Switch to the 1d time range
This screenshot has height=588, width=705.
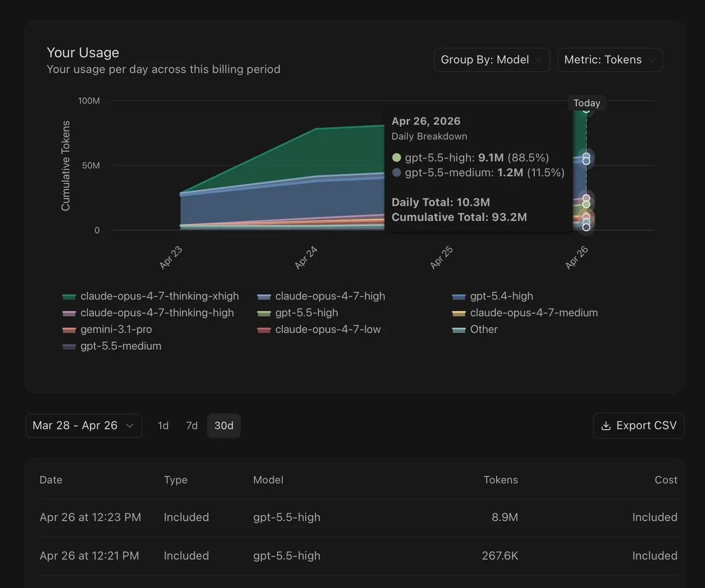tap(163, 426)
